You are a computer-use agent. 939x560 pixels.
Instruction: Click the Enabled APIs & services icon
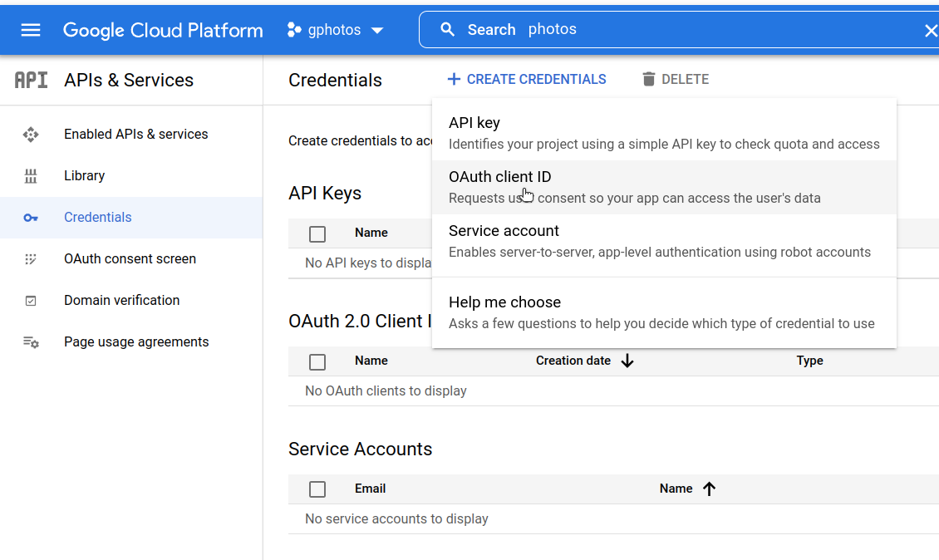click(x=31, y=135)
